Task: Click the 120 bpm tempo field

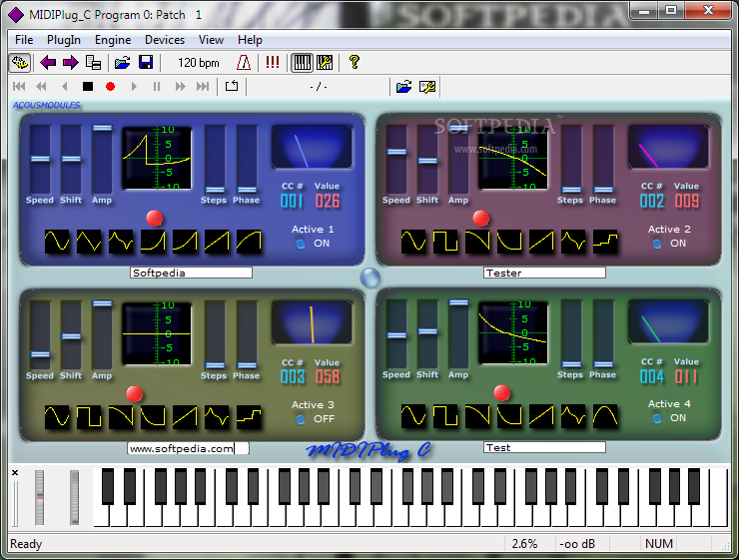Action: click(x=199, y=63)
